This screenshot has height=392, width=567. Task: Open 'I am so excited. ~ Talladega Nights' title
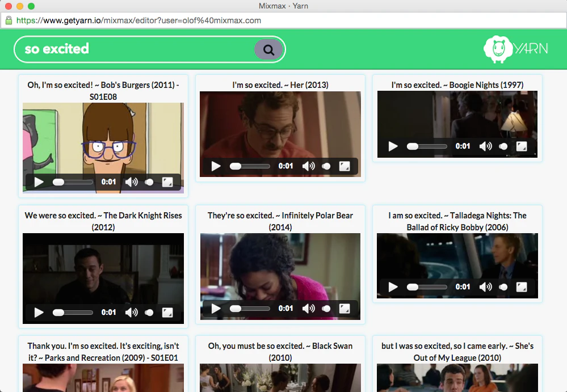coord(457,221)
